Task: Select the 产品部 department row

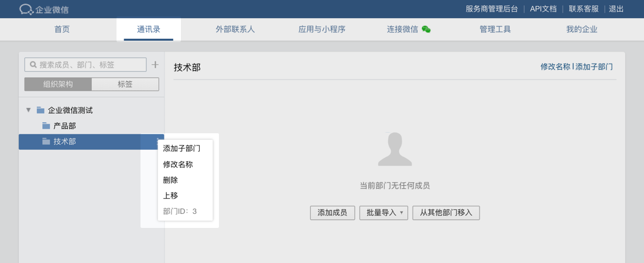Action: point(91,126)
